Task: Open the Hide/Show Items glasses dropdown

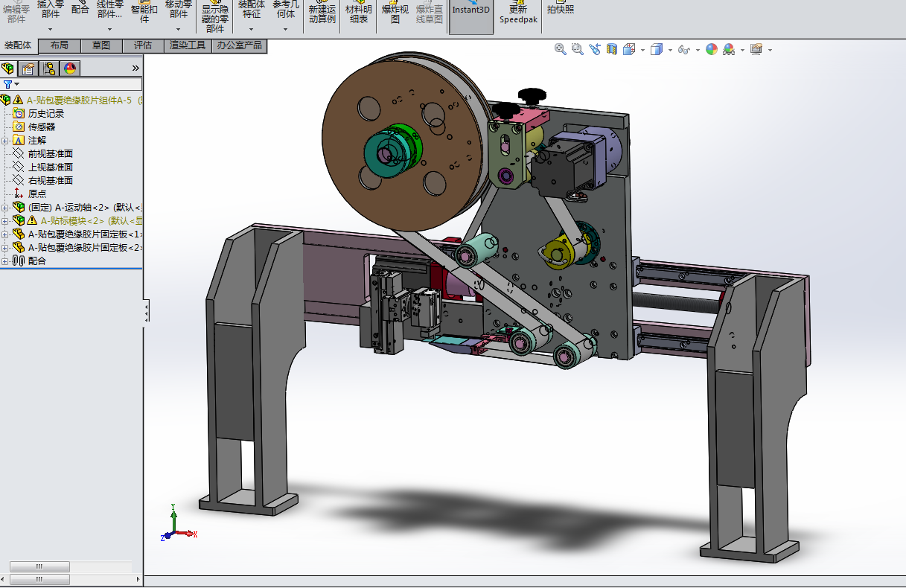Action: (x=698, y=51)
